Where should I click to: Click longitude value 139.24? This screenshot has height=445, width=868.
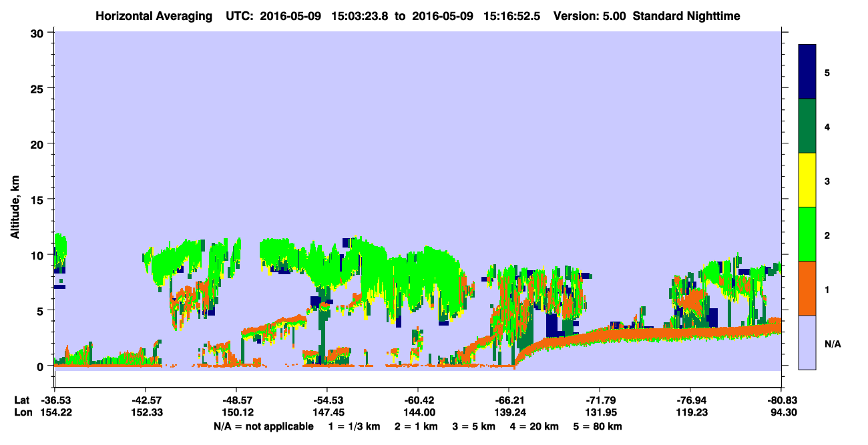pyautogui.click(x=509, y=412)
